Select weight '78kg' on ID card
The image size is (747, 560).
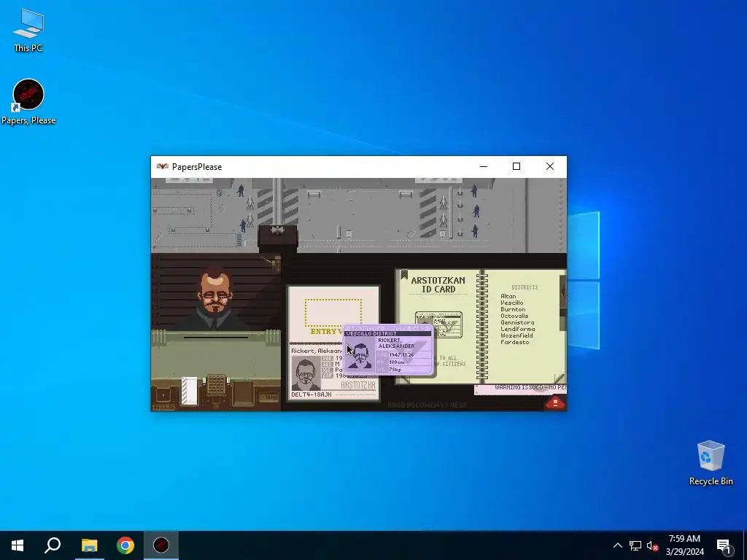tap(395, 369)
